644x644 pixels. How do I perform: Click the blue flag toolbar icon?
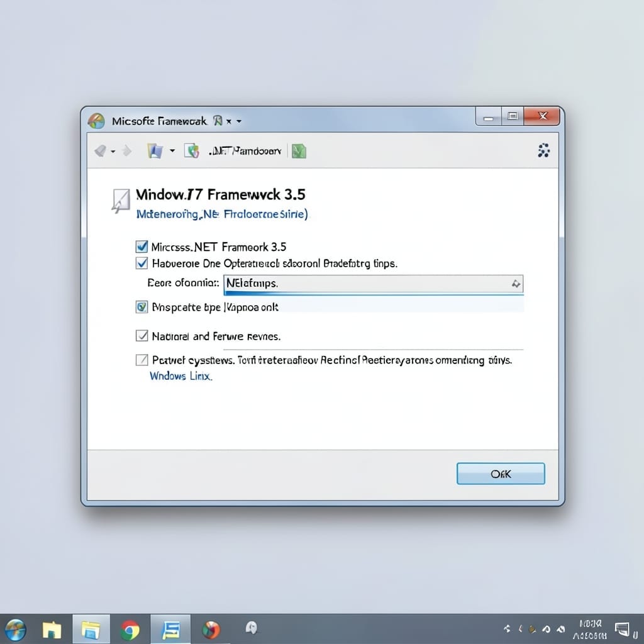tap(155, 151)
